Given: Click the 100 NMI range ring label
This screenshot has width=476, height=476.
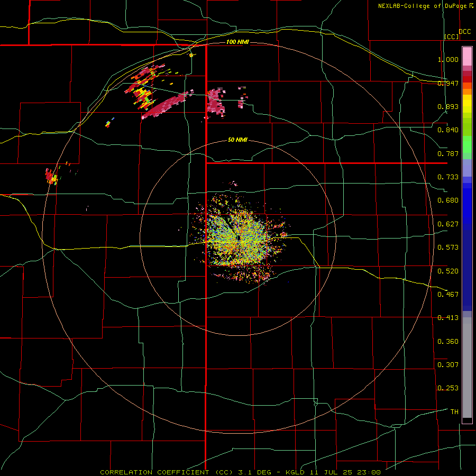Looking at the screenshot, I should point(237,42).
